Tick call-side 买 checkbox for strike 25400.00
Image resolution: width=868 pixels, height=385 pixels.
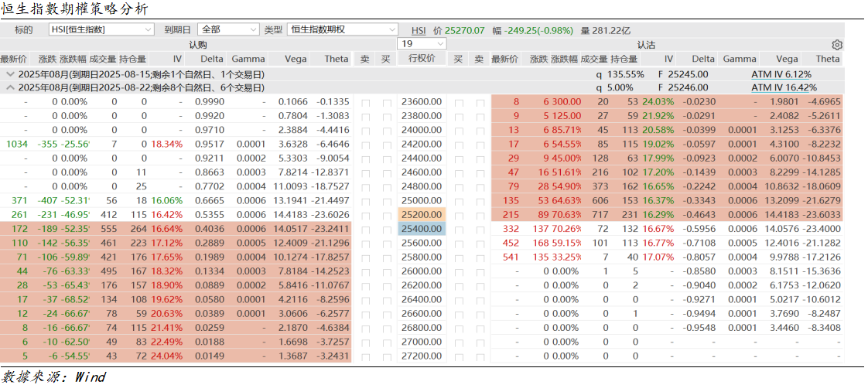(386, 229)
